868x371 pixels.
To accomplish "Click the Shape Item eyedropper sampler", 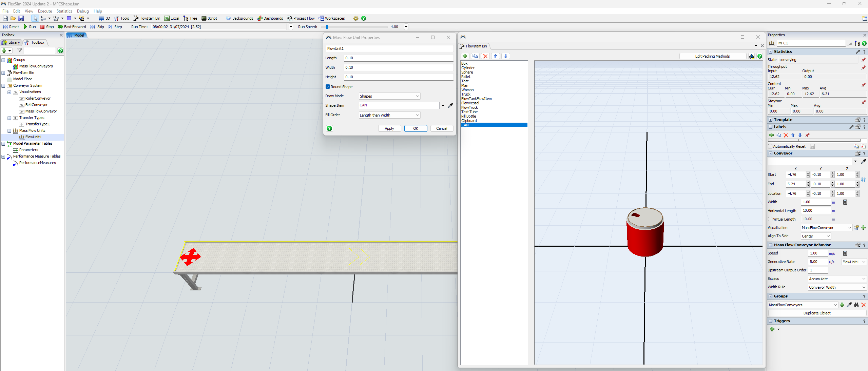I will click(x=450, y=105).
